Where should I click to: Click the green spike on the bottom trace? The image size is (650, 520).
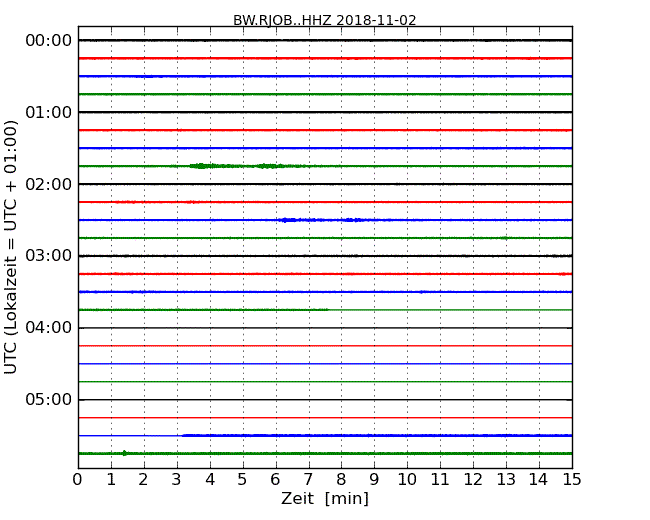coord(124,453)
